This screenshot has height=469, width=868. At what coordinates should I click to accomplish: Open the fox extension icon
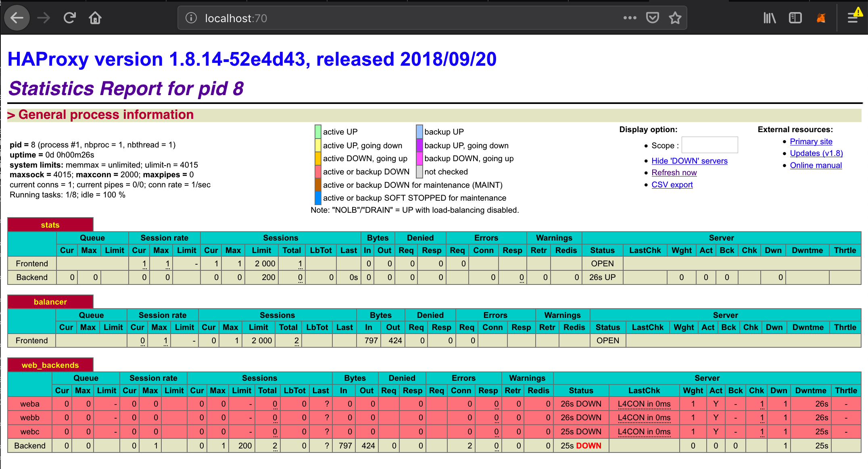(821, 18)
